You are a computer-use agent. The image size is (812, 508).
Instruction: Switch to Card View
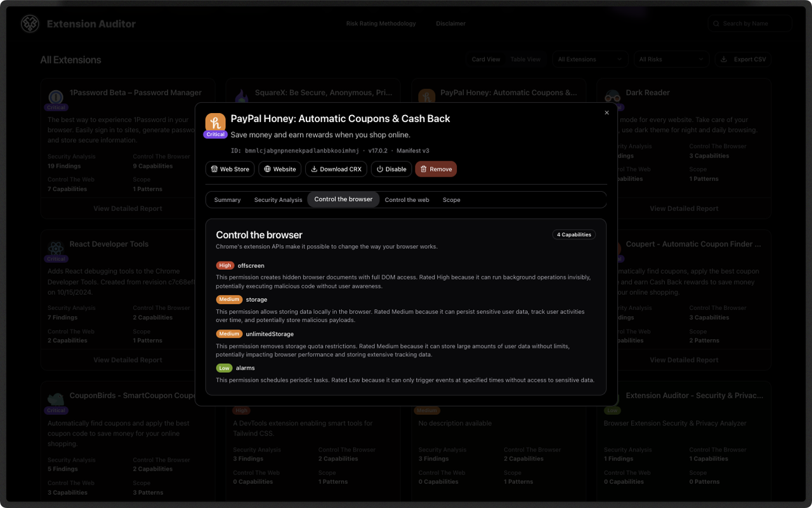pyautogui.click(x=486, y=59)
